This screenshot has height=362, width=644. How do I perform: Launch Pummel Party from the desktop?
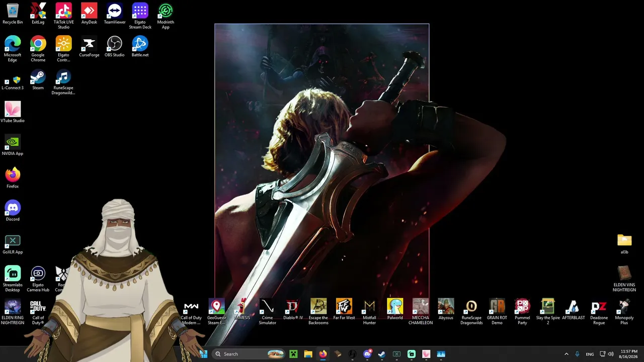(x=522, y=312)
